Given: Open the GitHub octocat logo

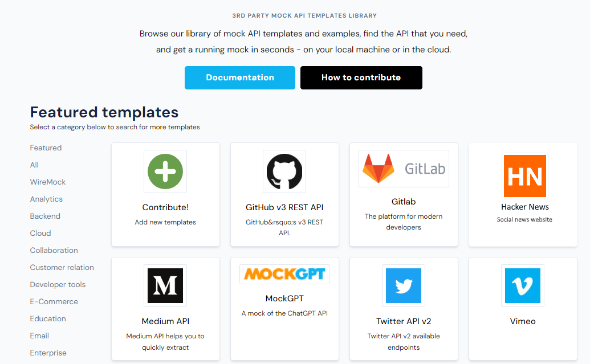Looking at the screenshot, I should point(284,171).
